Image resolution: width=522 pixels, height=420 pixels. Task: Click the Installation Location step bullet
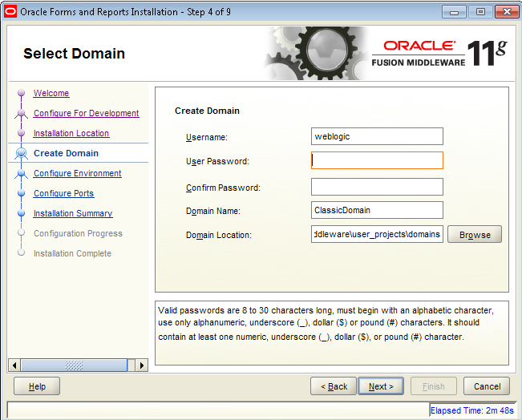click(x=22, y=133)
